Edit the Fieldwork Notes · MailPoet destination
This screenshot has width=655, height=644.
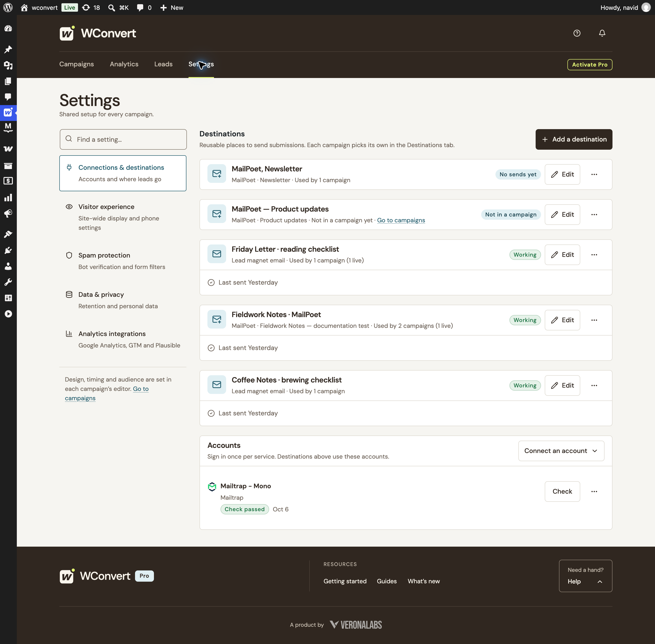point(562,320)
